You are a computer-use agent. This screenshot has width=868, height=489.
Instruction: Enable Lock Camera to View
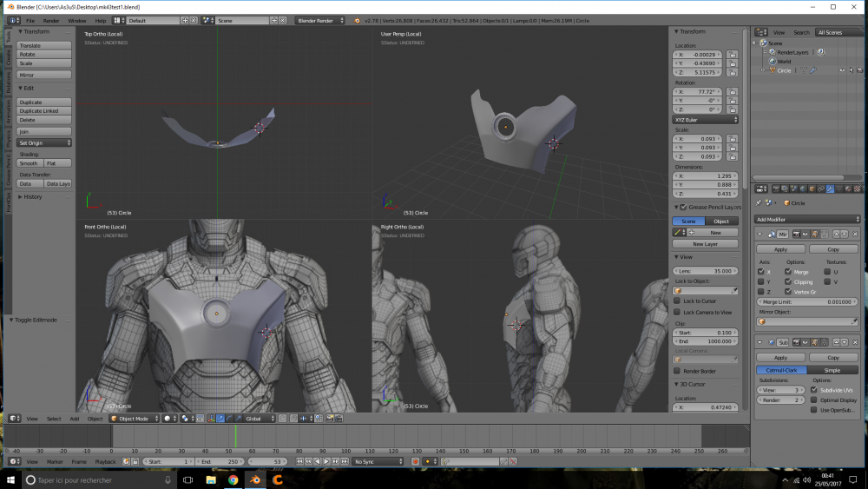[677, 313]
